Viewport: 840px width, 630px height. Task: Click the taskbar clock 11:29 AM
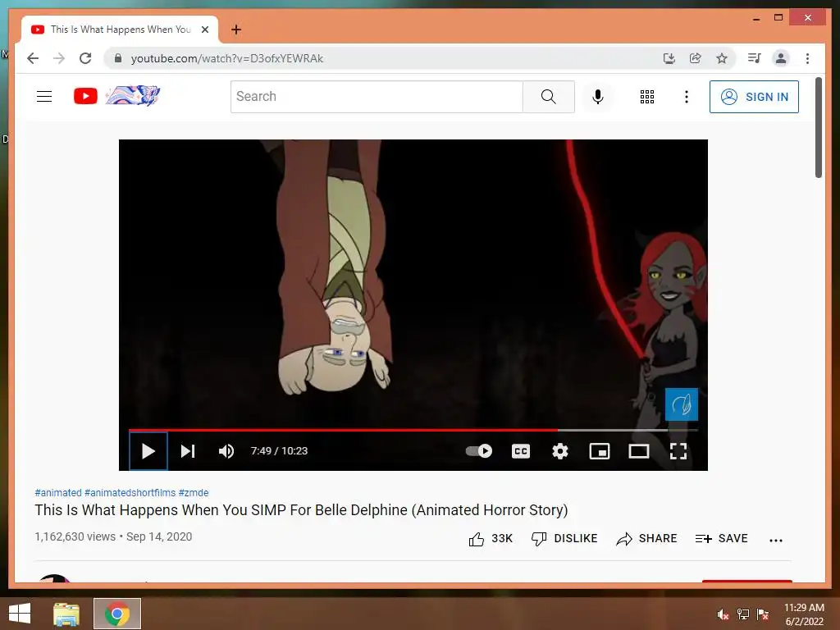[804, 614]
